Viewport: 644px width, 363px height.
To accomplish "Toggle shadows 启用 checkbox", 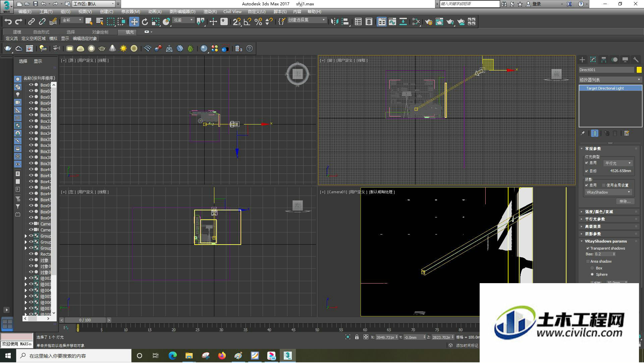I will click(587, 185).
